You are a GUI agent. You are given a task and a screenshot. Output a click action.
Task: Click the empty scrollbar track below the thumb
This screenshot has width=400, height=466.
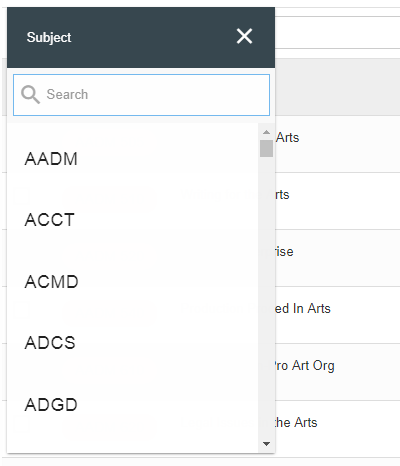point(266,297)
